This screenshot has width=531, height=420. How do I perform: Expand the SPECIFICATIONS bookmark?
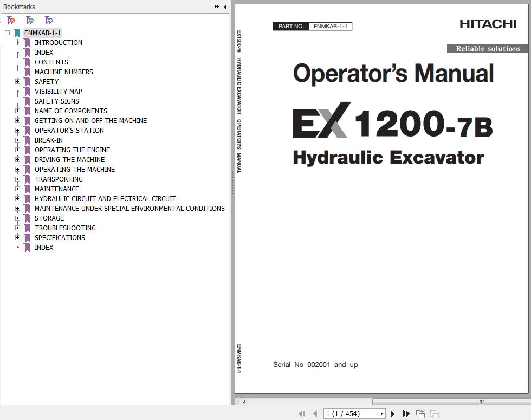(x=17, y=238)
